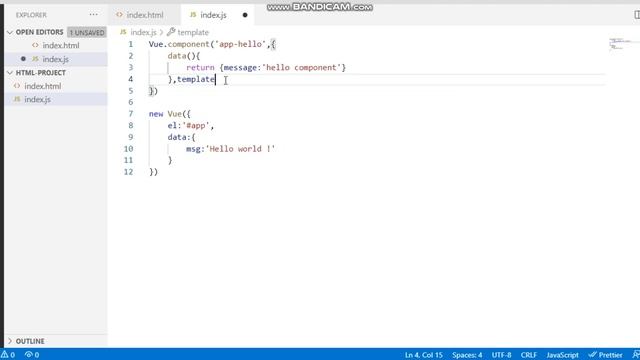Click line number 7 in gutter
Screen dimensions: 640x360
click(131, 114)
